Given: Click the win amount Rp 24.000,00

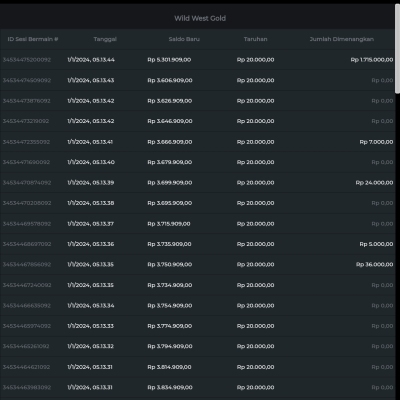Looking at the screenshot, I should [374, 183].
